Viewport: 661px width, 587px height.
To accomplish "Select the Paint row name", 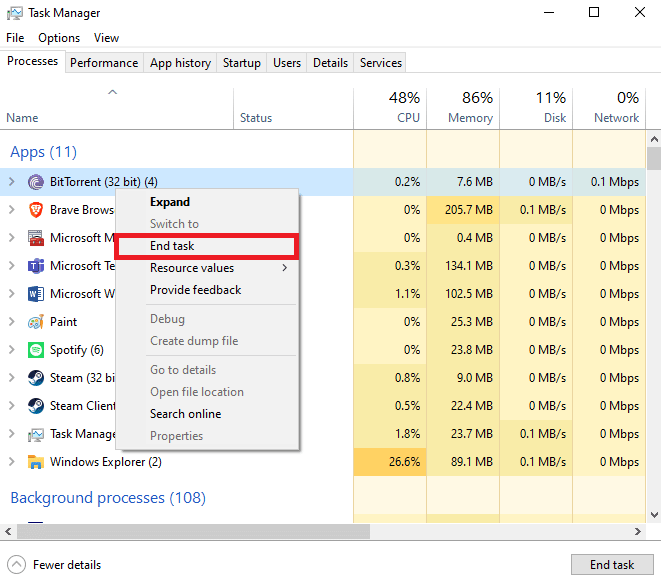I will 63,322.
